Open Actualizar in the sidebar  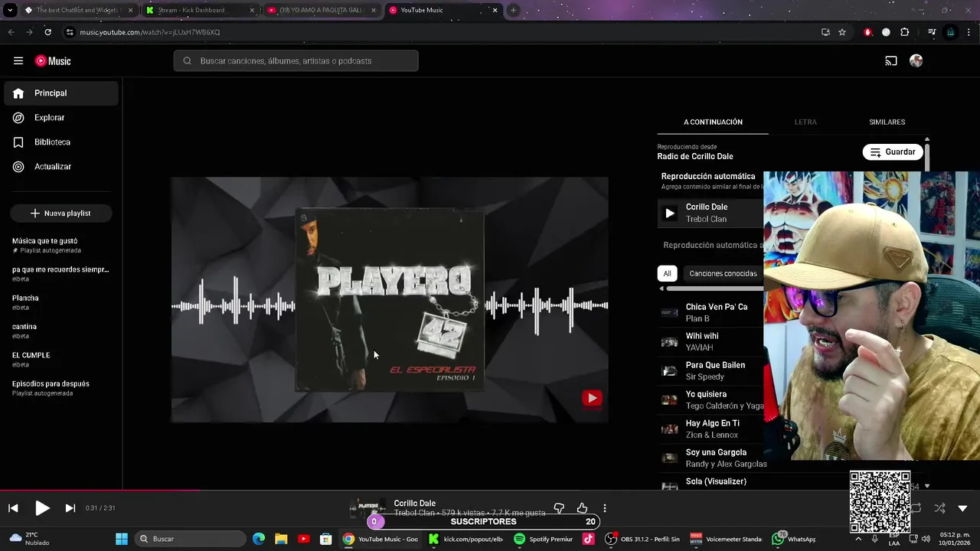pos(61,167)
